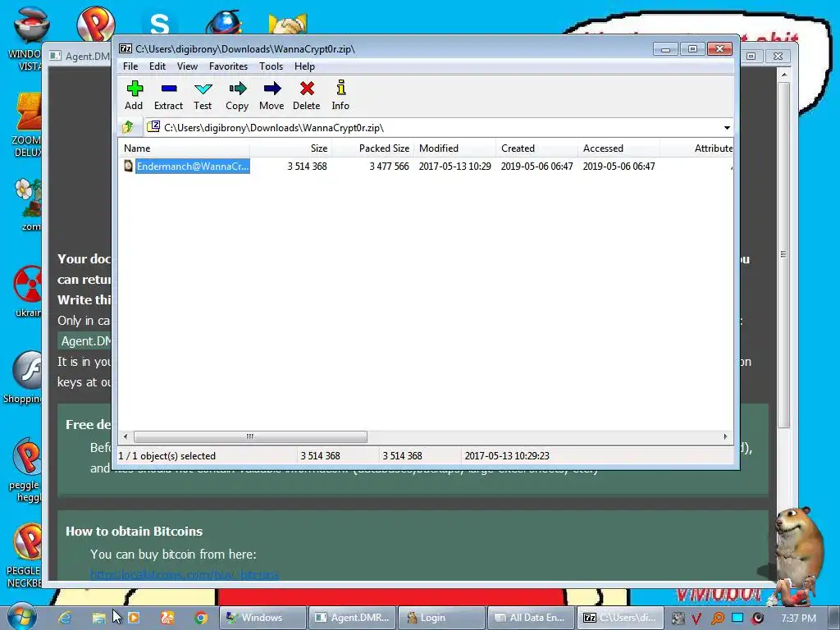840x630 pixels.
Task: Sort by the Modified column header
Action: [454, 148]
